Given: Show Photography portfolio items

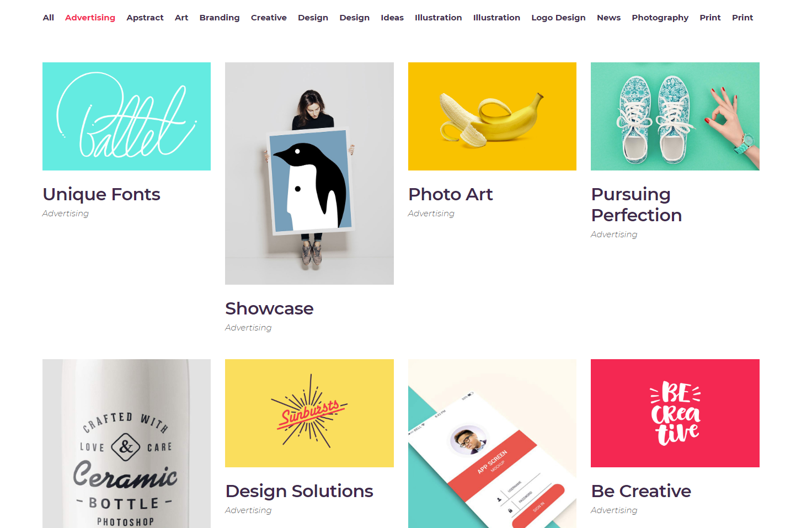Looking at the screenshot, I should [x=660, y=18].
